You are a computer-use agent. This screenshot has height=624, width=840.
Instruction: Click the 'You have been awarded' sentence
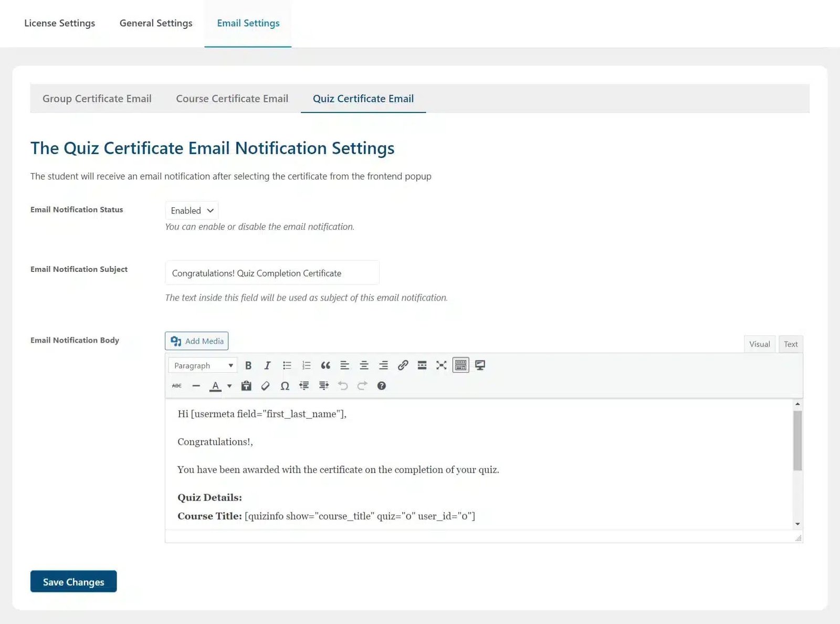pyautogui.click(x=338, y=470)
